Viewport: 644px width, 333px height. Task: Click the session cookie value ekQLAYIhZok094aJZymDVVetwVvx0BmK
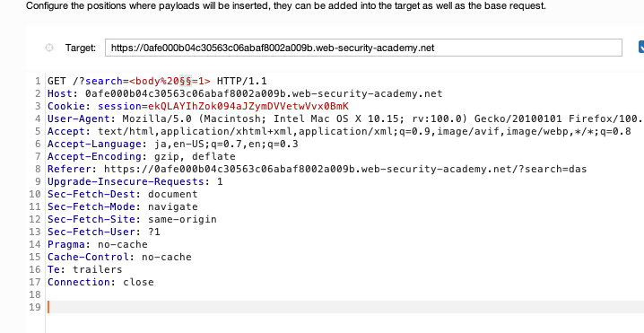pos(248,106)
